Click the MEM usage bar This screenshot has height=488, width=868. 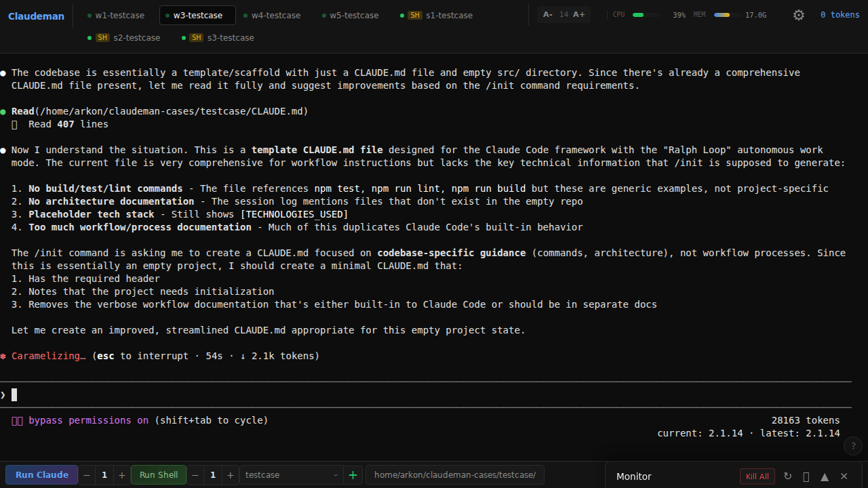click(x=728, y=15)
